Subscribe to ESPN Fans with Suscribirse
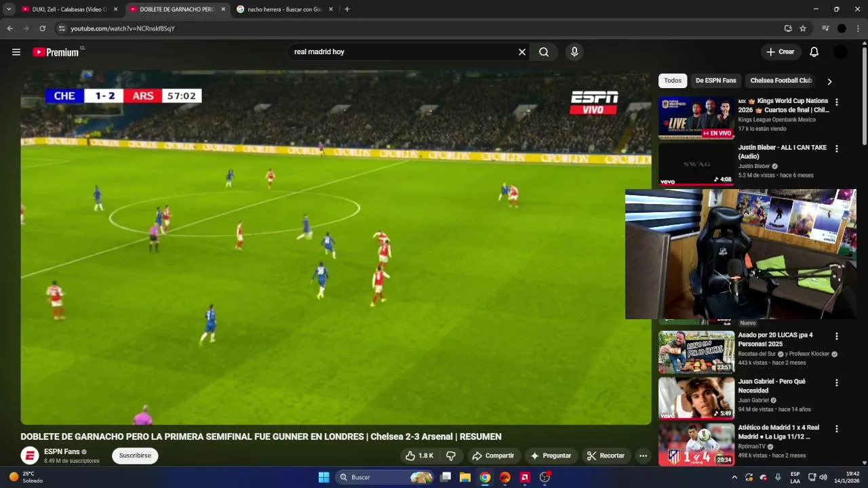This screenshot has width=868, height=488. 135,455
